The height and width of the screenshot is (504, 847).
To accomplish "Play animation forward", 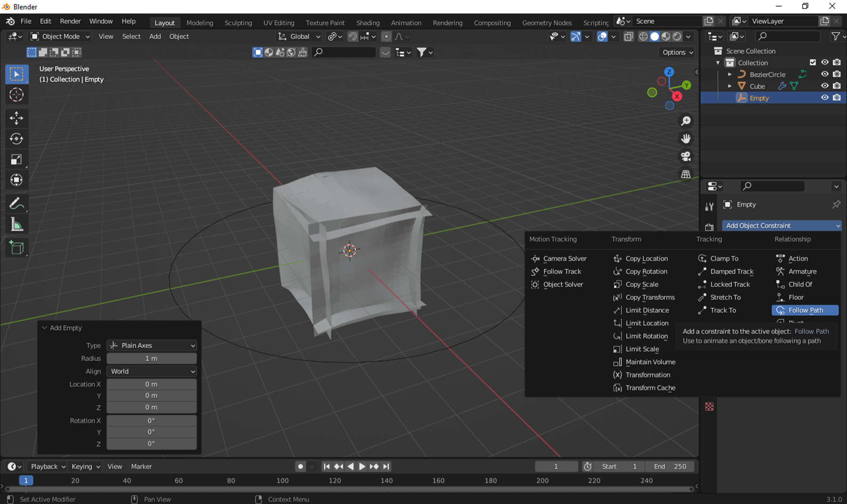I will pos(362,466).
